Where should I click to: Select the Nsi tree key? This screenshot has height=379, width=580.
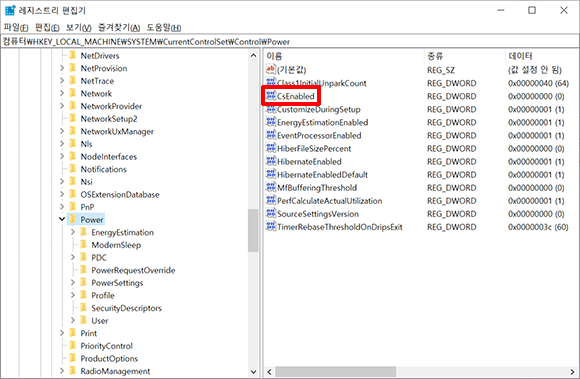click(86, 182)
